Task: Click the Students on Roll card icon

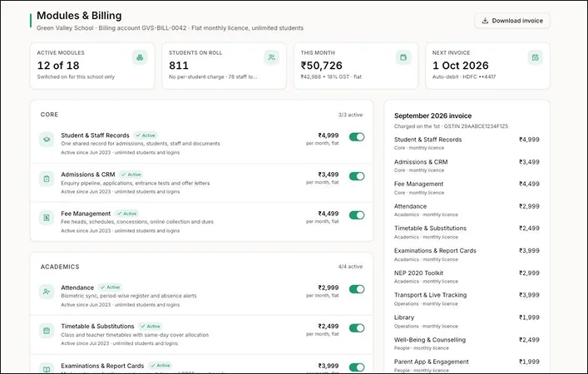Action: 271,57
